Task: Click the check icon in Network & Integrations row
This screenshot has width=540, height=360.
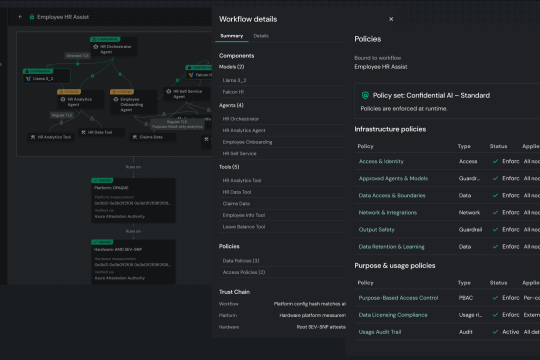Action: 495,213
